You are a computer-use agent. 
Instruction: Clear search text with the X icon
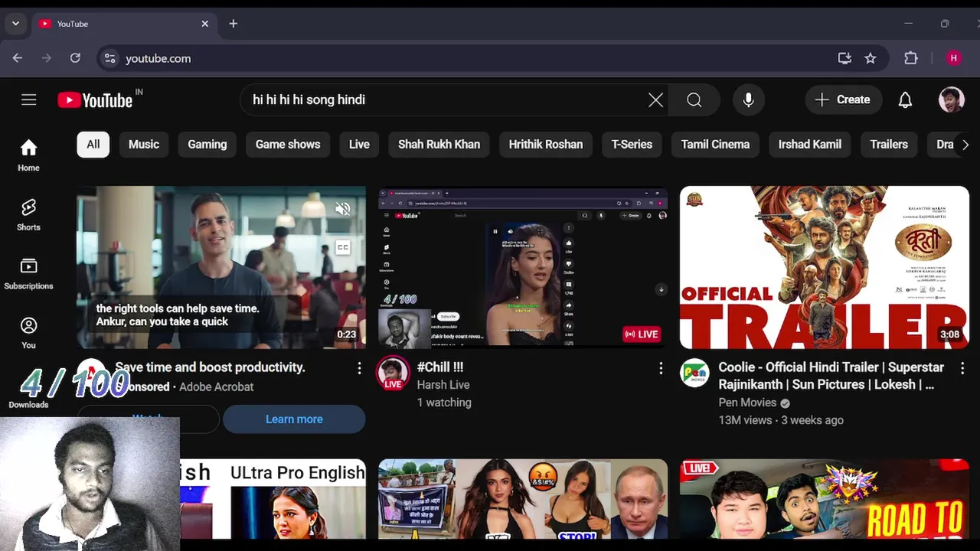pos(655,99)
